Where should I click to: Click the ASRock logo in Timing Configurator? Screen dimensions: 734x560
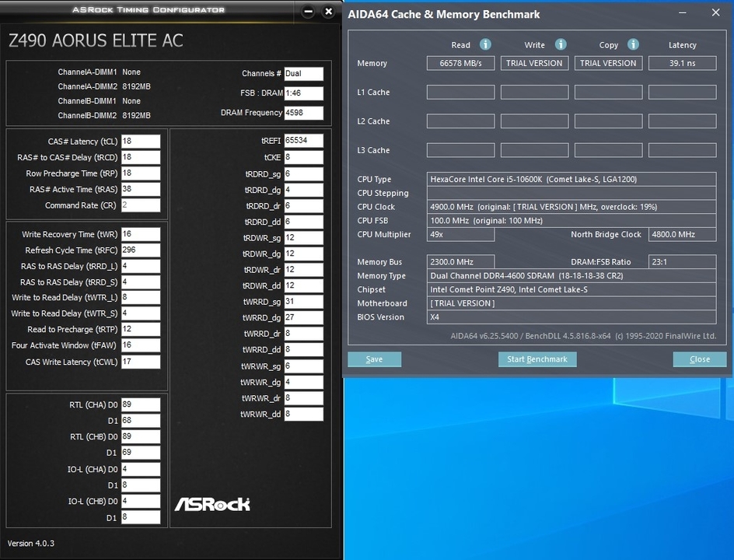click(x=212, y=504)
